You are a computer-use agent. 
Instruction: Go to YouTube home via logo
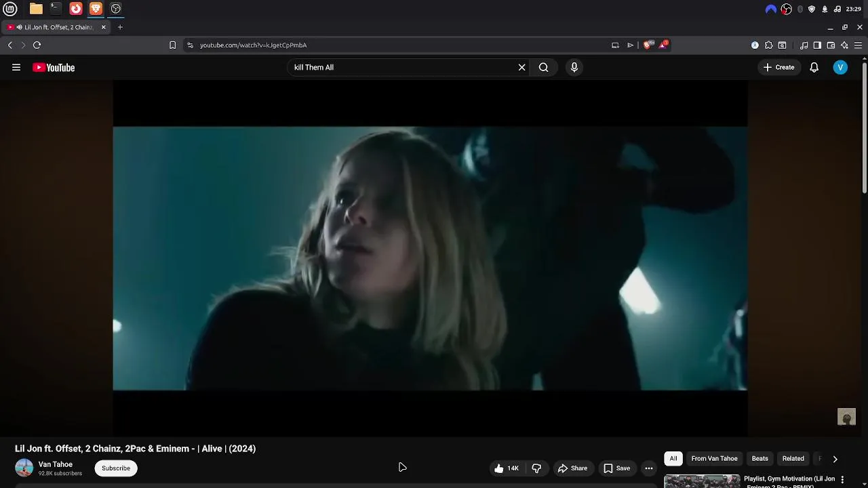(x=54, y=67)
